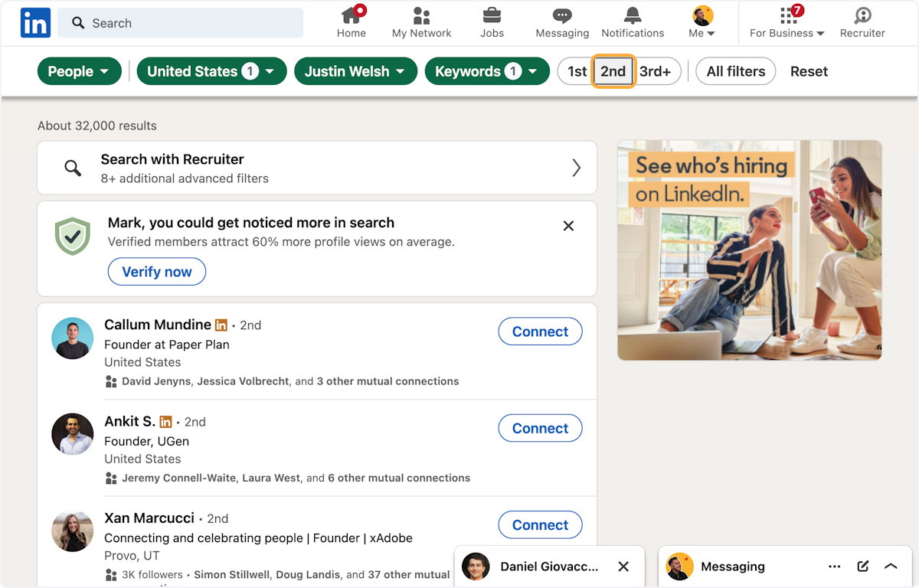Close the Daniel Giovacc... chat tab
Image resolution: width=919 pixels, height=588 pixels.
(x=623, y=567)
